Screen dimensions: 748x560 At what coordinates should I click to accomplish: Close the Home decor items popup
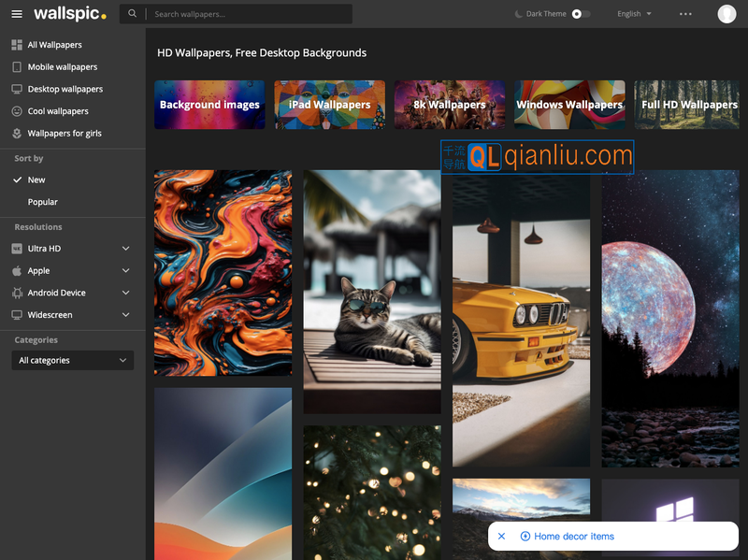(501, 537)
